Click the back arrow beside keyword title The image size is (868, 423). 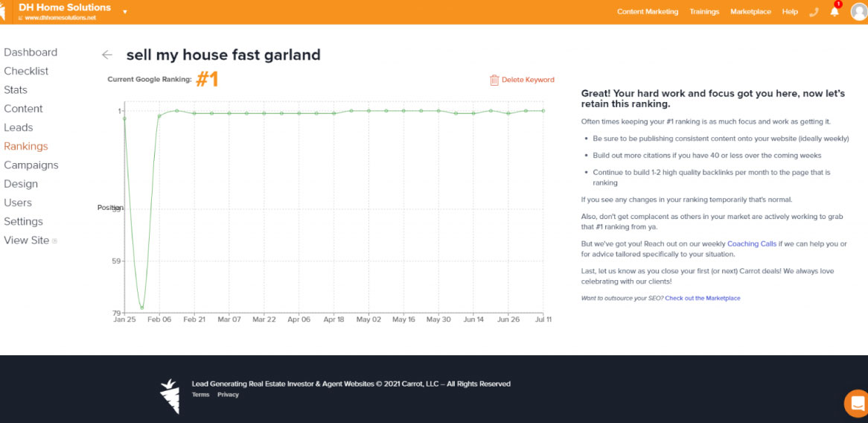107,55
